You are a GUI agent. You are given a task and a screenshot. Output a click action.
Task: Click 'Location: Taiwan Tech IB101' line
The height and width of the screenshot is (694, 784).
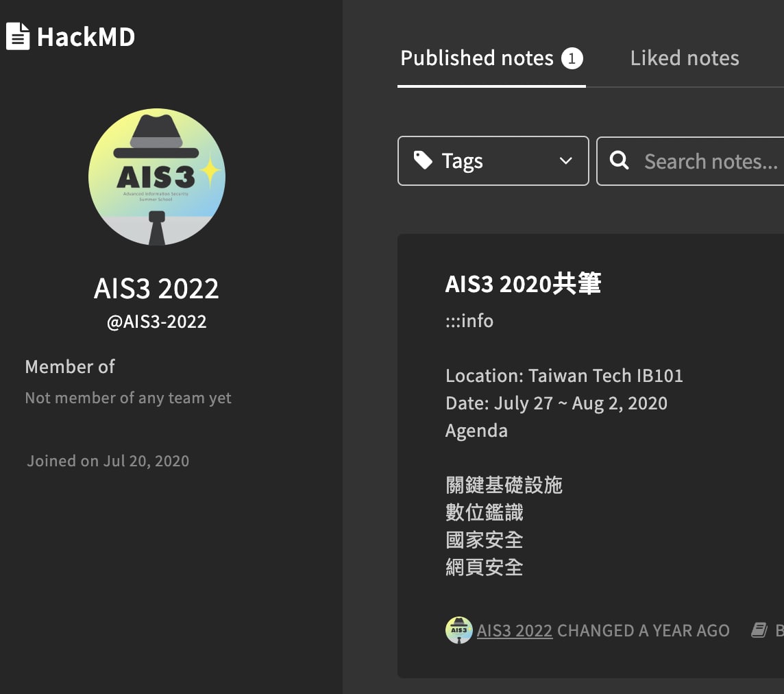point(564,376)
